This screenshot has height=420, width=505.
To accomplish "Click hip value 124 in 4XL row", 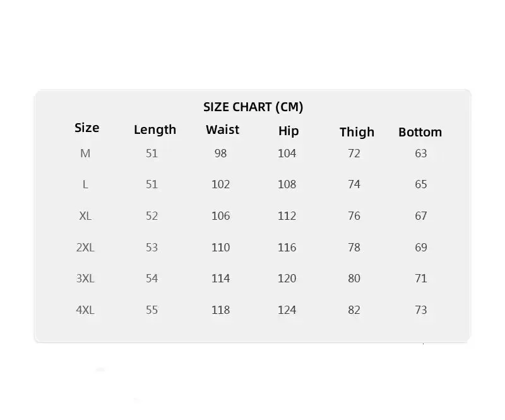I will tap(287, 310).
